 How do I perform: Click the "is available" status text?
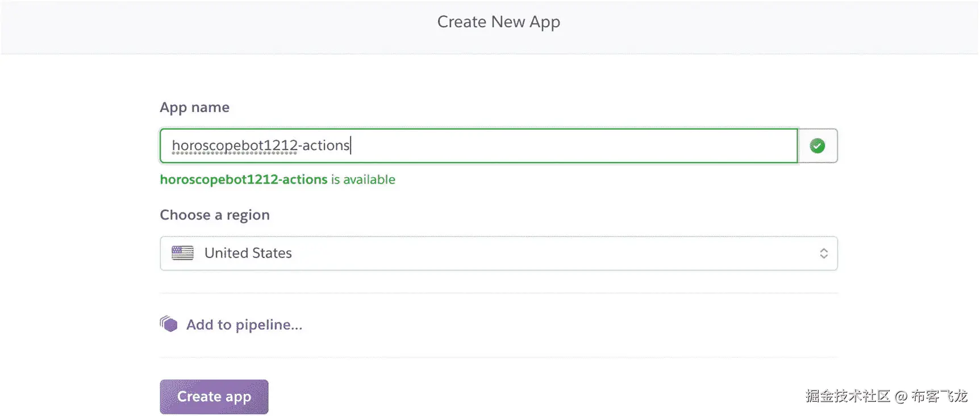click(x=364, y=180)
